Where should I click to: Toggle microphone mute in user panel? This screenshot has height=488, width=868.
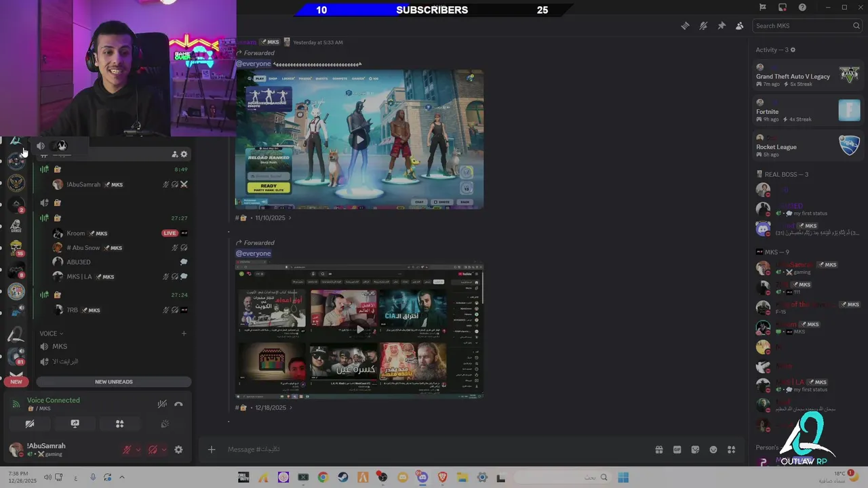coord(127,449)
